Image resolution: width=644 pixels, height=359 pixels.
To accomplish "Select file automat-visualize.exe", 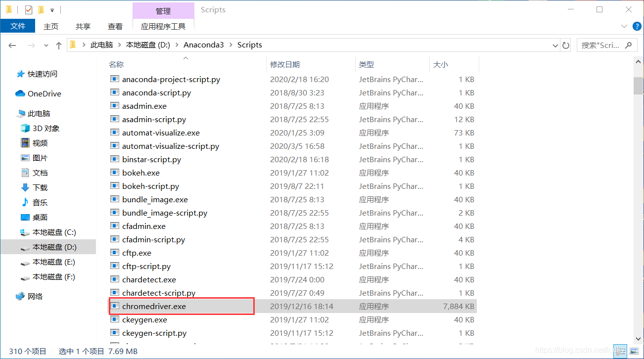I will (x=161, y=133).
